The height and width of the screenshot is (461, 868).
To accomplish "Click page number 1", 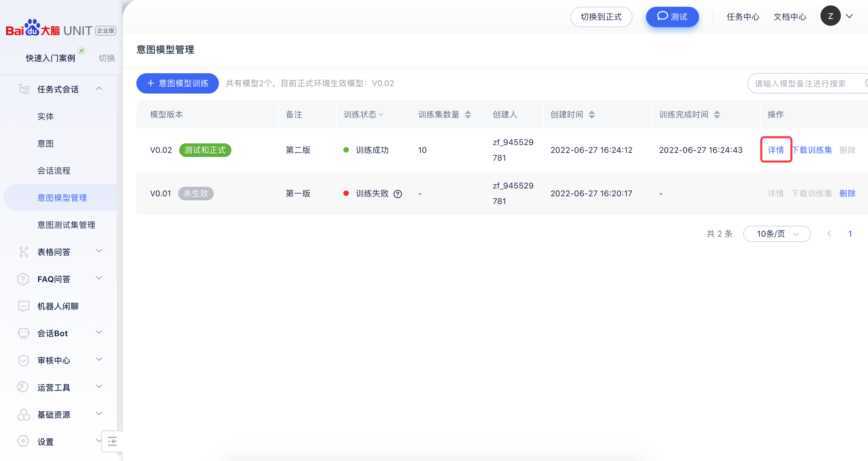I will tap(850, 234).
